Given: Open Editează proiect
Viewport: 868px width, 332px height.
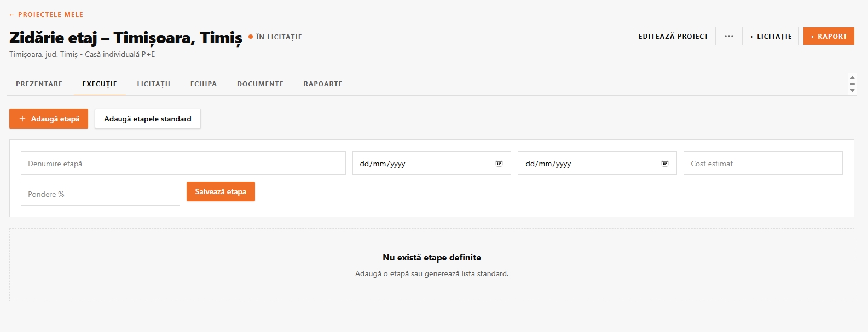Looking at the screenshot, I should pyautogui.click(x=674, y=36).
